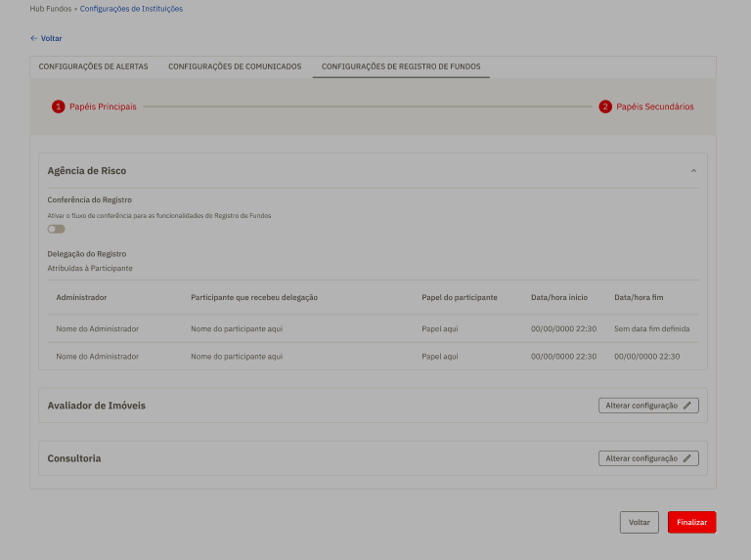Go to step 1 Papéis Principais
The height and width of the screenshot is (560, 751).
[x=94, y=107]
